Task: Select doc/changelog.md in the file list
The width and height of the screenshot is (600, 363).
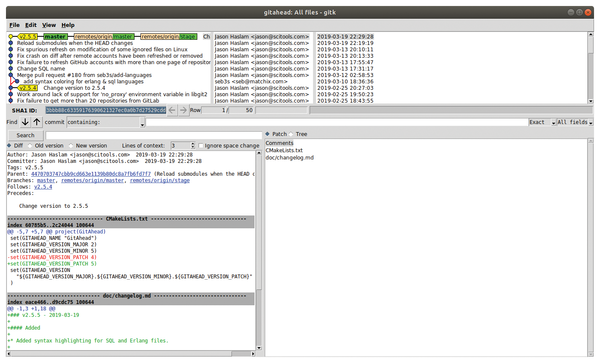Action: [290, 158]
